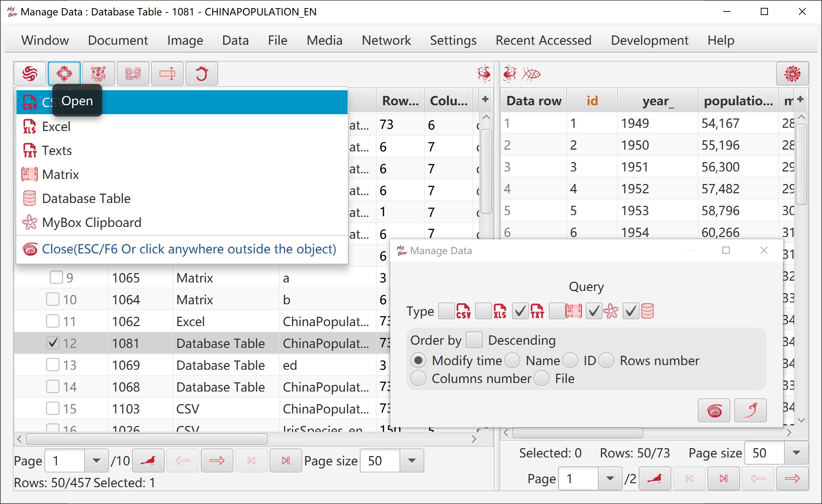Image resolution: width=822 pixels, height=504 pixels.
Task: Click the dragon icon above the left table
Action: [x=484, y=74]
